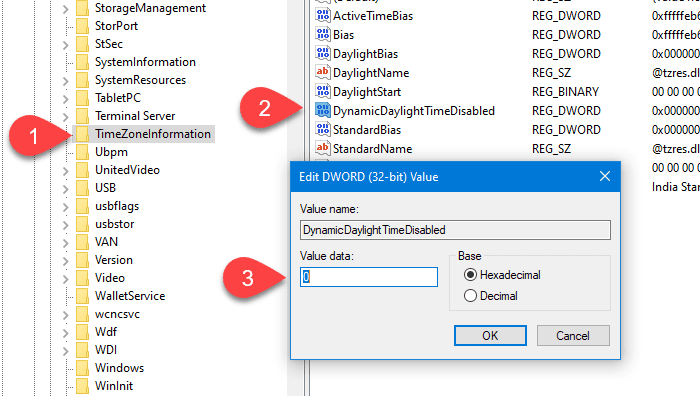
Task: Select the StandardName string value icon
Action: (323, 148)
